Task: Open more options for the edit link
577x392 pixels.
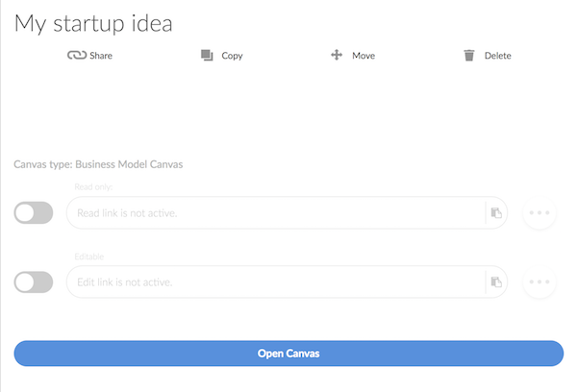Action: (539, 282)
